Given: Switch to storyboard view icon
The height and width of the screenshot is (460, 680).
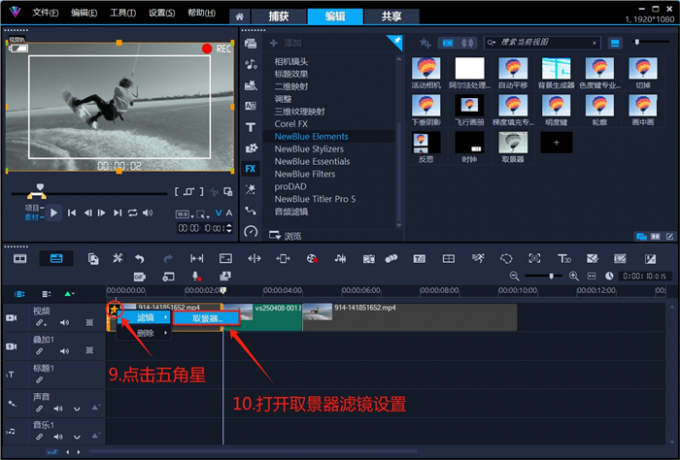Looking at the screenshot, I should 20,259.
